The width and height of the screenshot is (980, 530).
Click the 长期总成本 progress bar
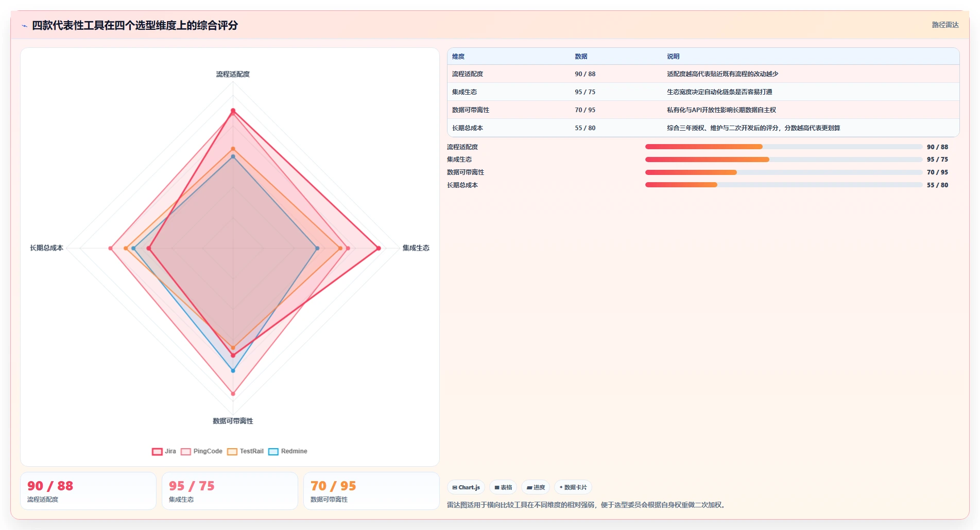[784, 185]
